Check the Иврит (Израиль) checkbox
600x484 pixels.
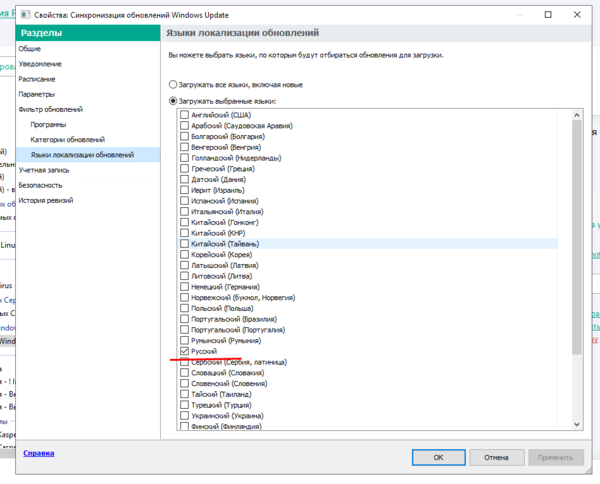(184, 189)
